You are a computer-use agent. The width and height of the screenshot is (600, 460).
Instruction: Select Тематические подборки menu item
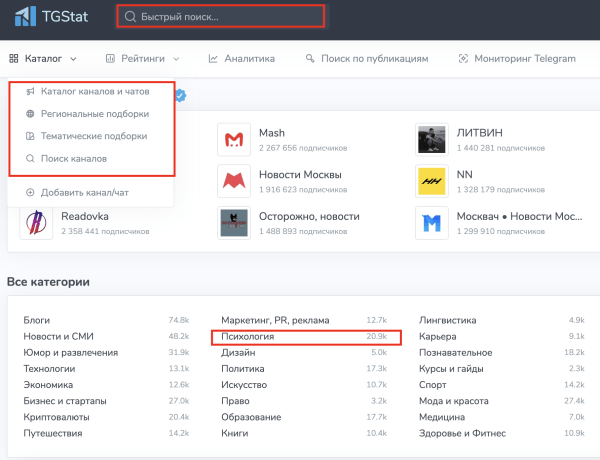pyautogui.click(x=86, y=136)
